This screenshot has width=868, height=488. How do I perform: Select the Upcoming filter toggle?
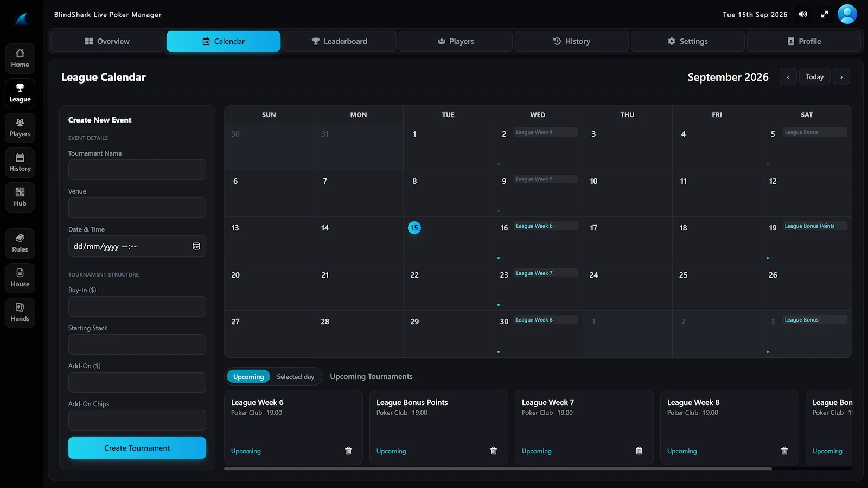point(248,377)
